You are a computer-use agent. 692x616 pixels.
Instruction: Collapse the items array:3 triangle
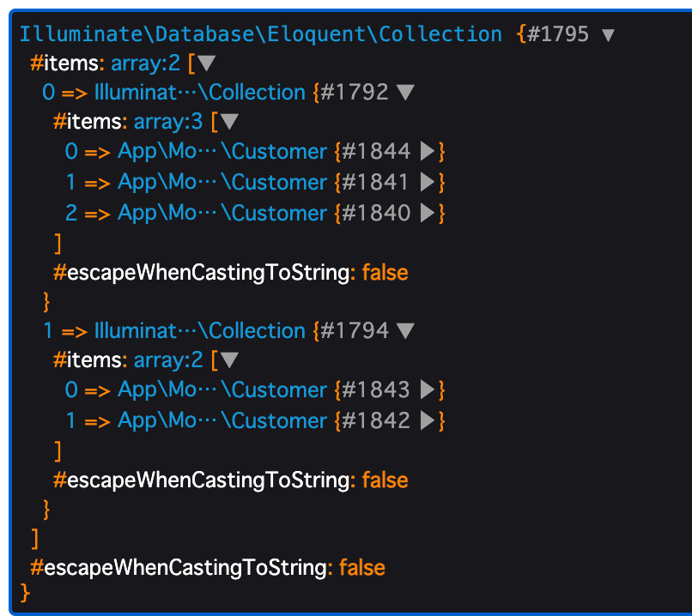click(x=229, y=122)
